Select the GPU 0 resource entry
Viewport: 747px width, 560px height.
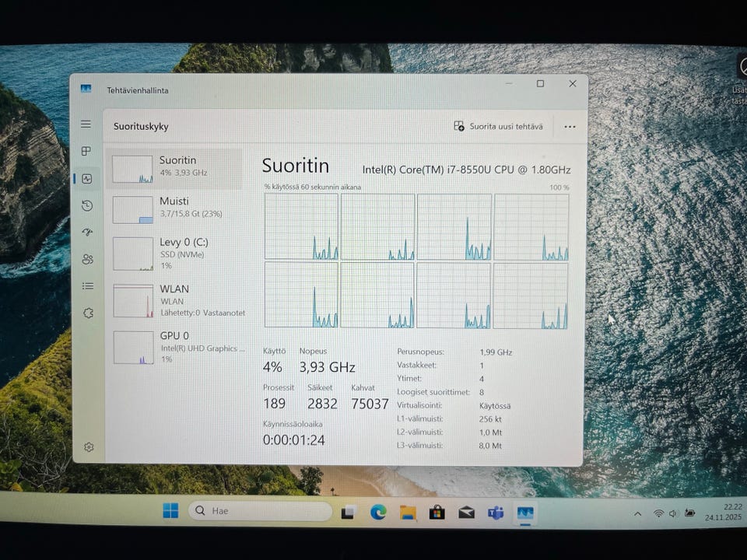pyautogui.click(x=175, y=347)
